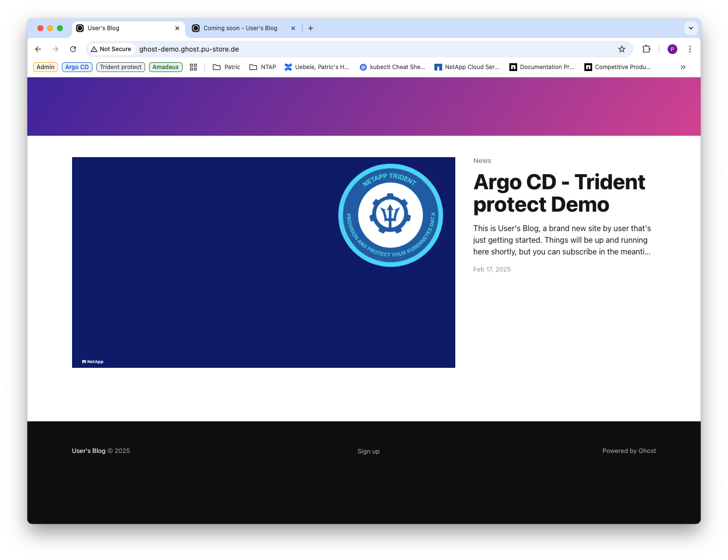
Task: Open the Documentation bookmark
Action: [x=542, y=67]
